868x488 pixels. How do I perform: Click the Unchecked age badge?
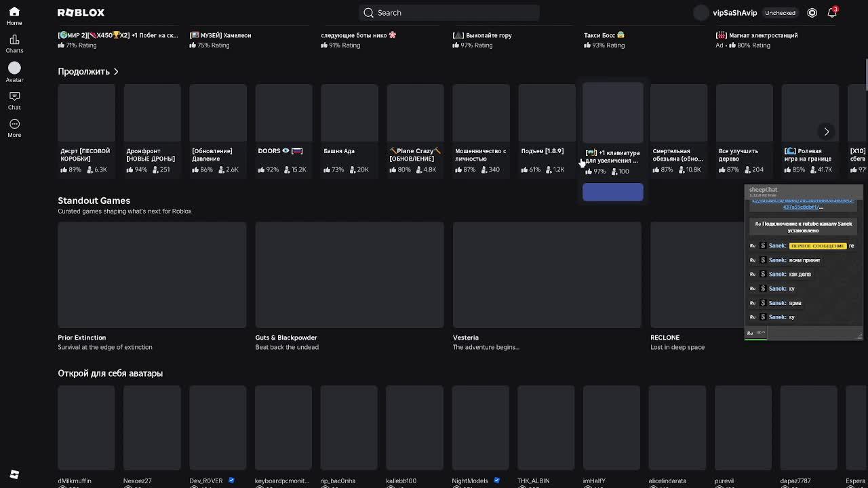pos(780,13)
